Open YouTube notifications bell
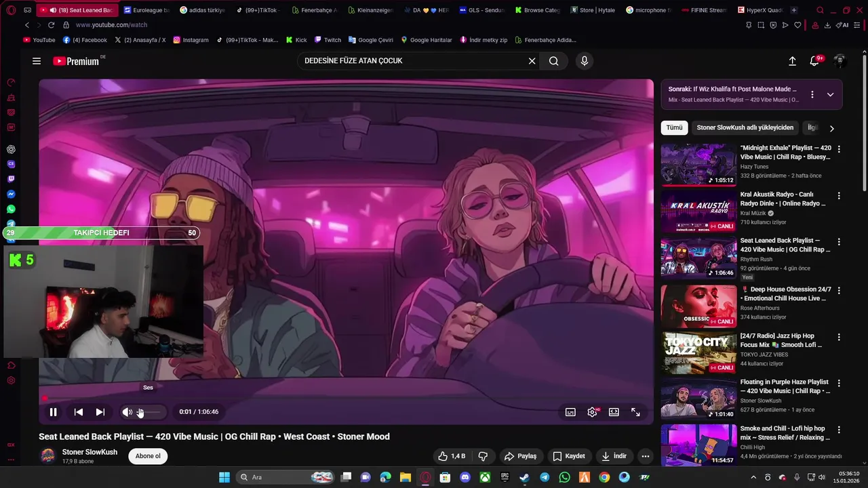The height and width of the screenshot is (488, 868). [x=814, y=61]
